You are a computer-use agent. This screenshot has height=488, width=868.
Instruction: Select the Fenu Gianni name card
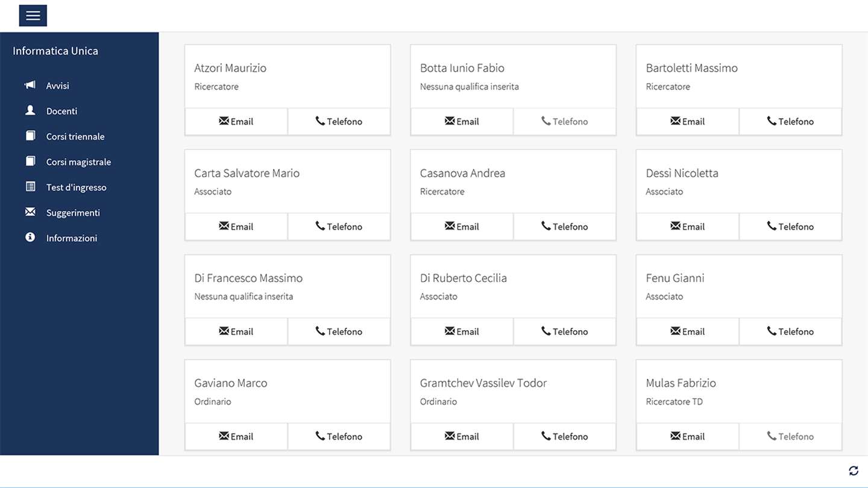pyautogui.click(x=738, y=286)
